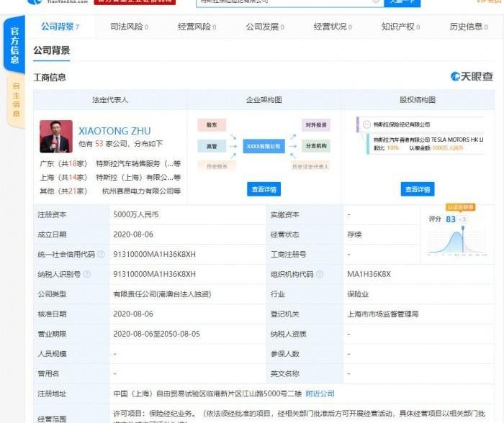
Task: Click the 保险业 industry value
Action: (x=358, y=294)
